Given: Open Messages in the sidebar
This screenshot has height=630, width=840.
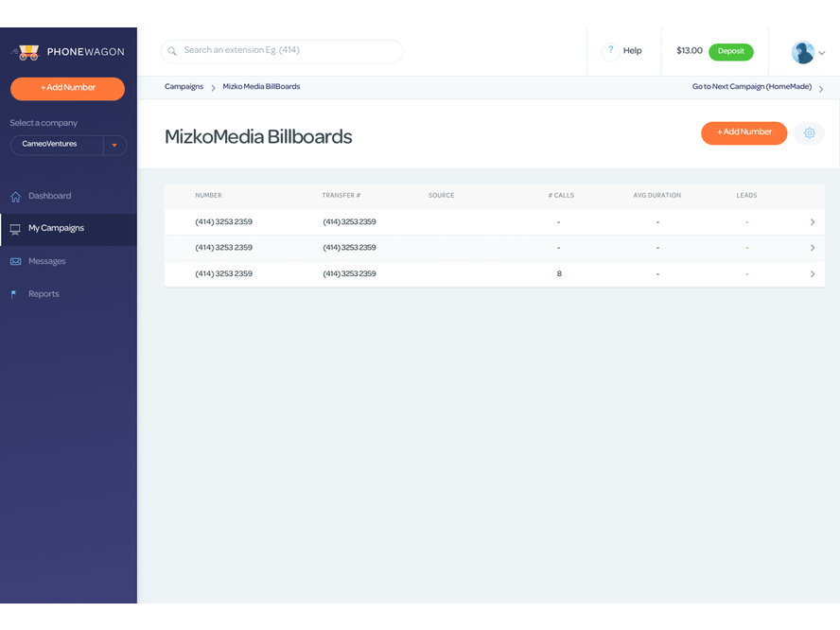Looking at the screenshot, I should (x=47, y=261).
